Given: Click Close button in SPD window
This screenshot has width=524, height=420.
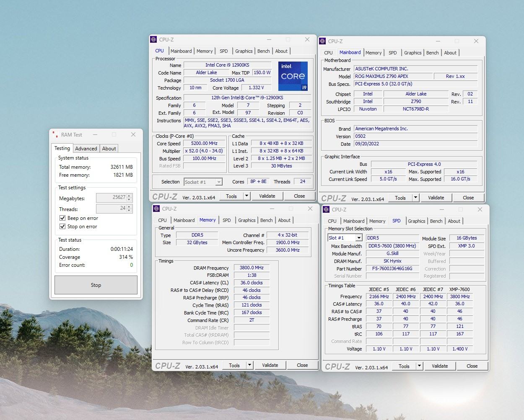Looking at the screenshot, I should pyautogui.click(x=472, y=366).
